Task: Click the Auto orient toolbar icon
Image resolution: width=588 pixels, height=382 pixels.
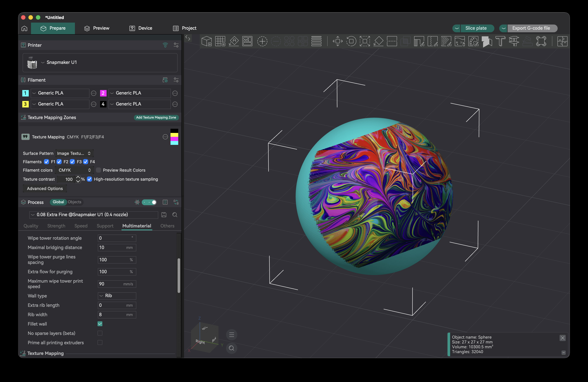Action: click(234, 41)
